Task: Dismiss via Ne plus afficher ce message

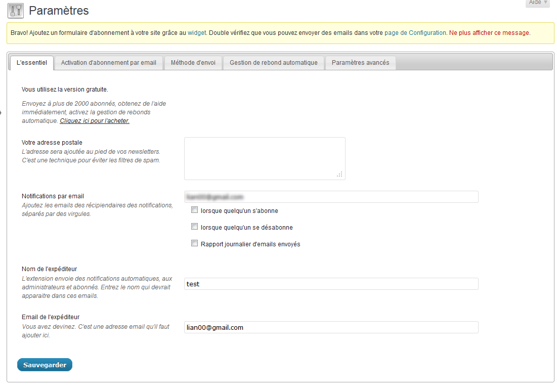Action: pos(489,33)
